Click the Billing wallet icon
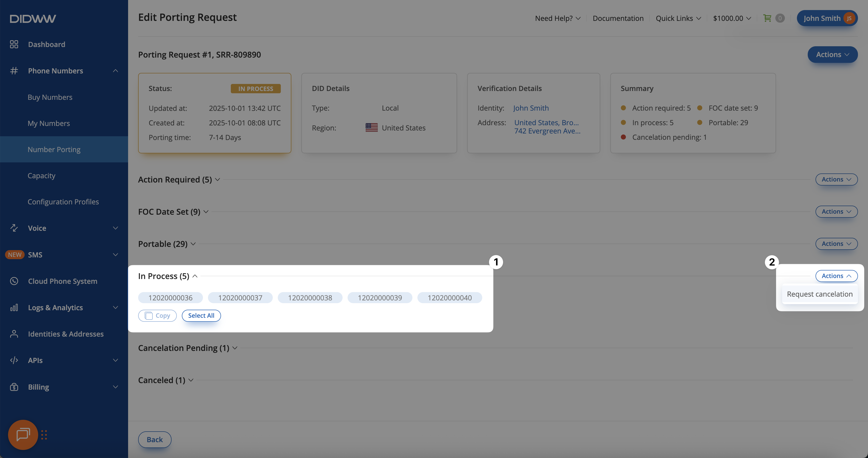Image resolution: width=868 pixels, height=458 pixels. click(x=14, y=387)
